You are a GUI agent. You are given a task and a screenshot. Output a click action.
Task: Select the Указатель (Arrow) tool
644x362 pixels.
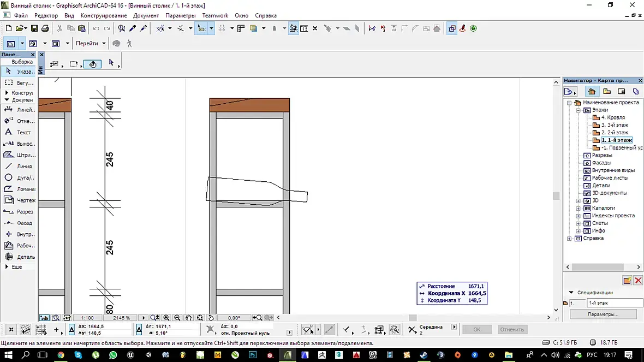19,72
